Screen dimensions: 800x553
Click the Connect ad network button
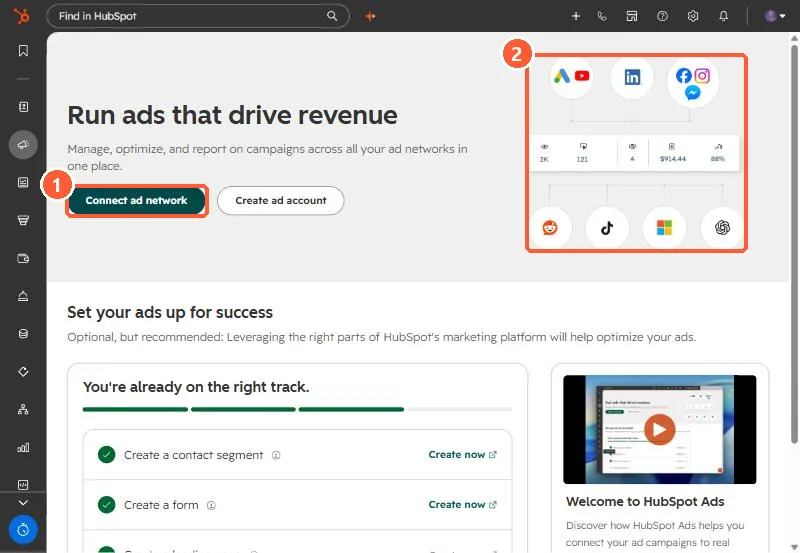[137, 200]
